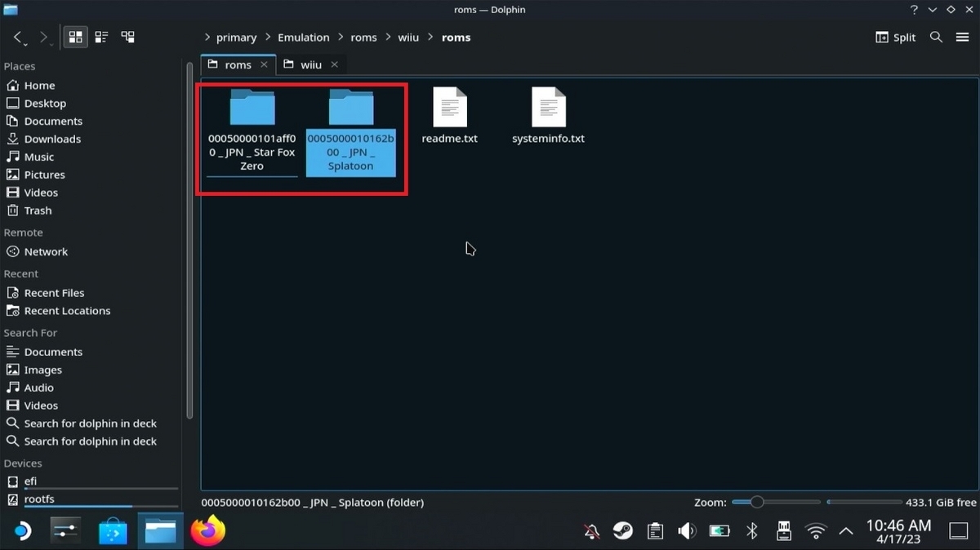Close the roms tab

(x=264, y=64)
